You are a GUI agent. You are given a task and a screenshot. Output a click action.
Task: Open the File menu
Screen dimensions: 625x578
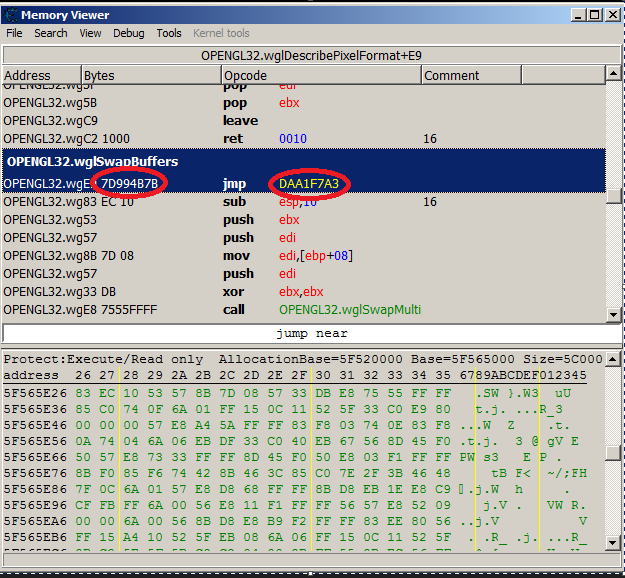pos(14,33)
